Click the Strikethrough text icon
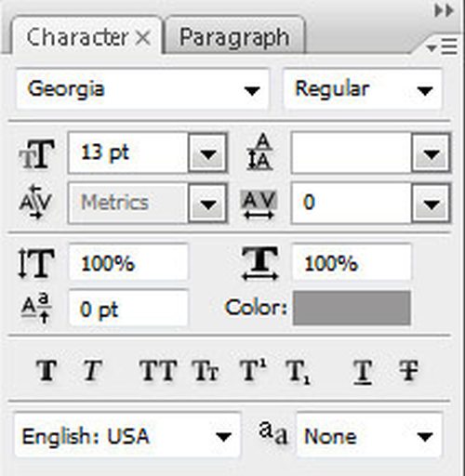Viewport: 465px width, 476px height. pyautogui.click(x=408, y=370)
